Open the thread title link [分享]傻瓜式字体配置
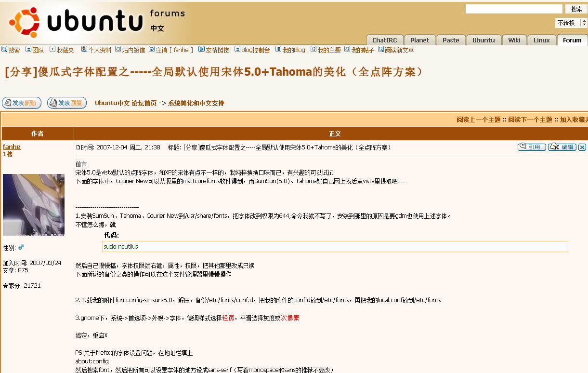The height and width of the screenshot is (373, 588). [x=215, y=72]
